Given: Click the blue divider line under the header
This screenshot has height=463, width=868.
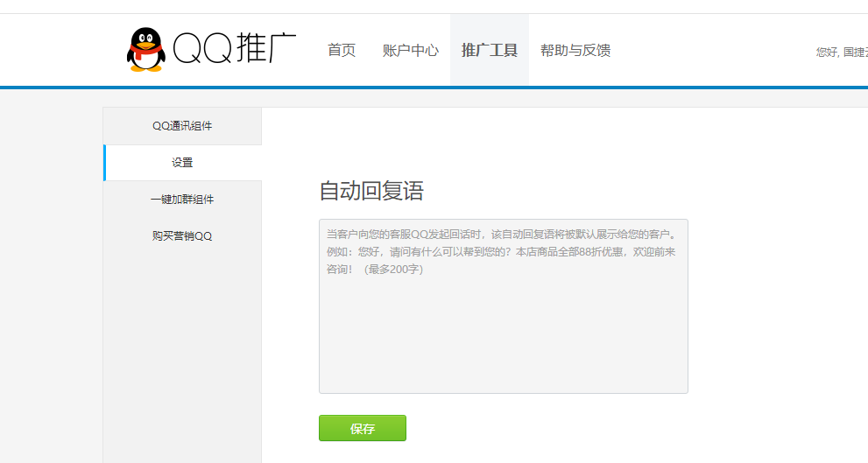Looking at the screenshot, I should (x=438, y=88).
